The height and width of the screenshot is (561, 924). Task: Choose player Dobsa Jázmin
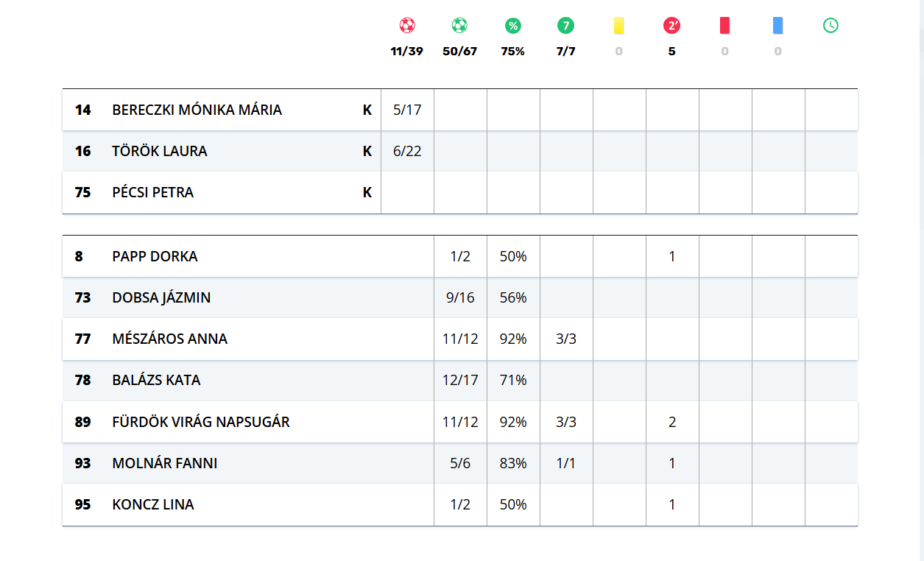point(161,297)
